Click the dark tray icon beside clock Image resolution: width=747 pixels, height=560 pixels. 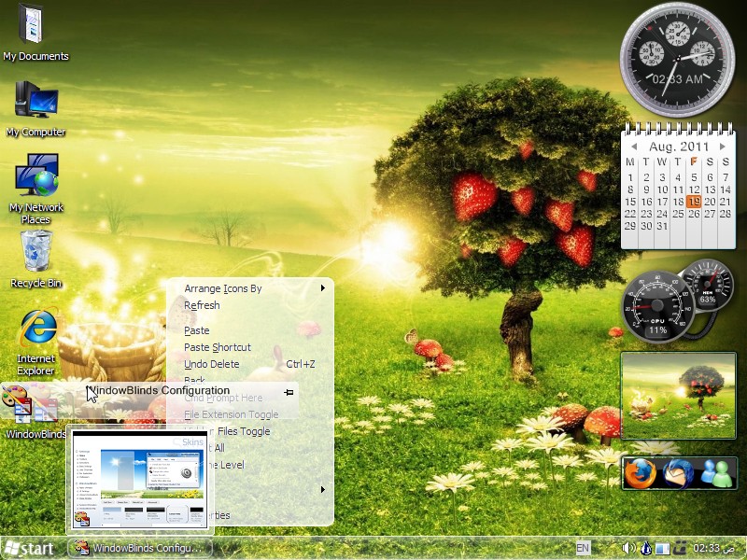click(681, 548)
